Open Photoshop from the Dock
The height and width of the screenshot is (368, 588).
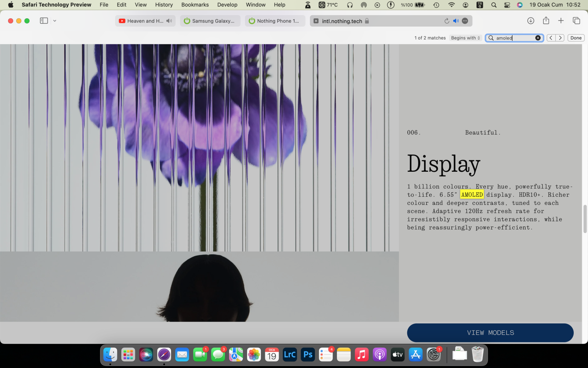tap(308, 355)
